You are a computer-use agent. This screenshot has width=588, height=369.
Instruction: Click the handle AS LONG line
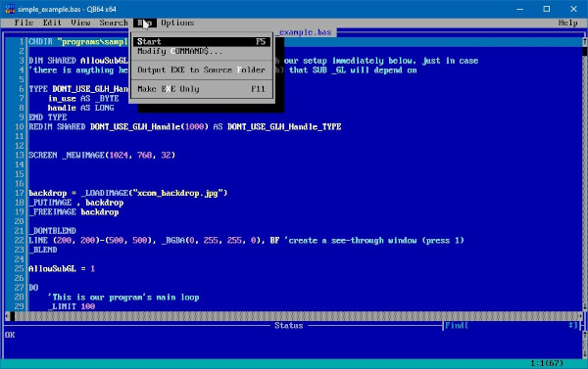click(81, 108)
